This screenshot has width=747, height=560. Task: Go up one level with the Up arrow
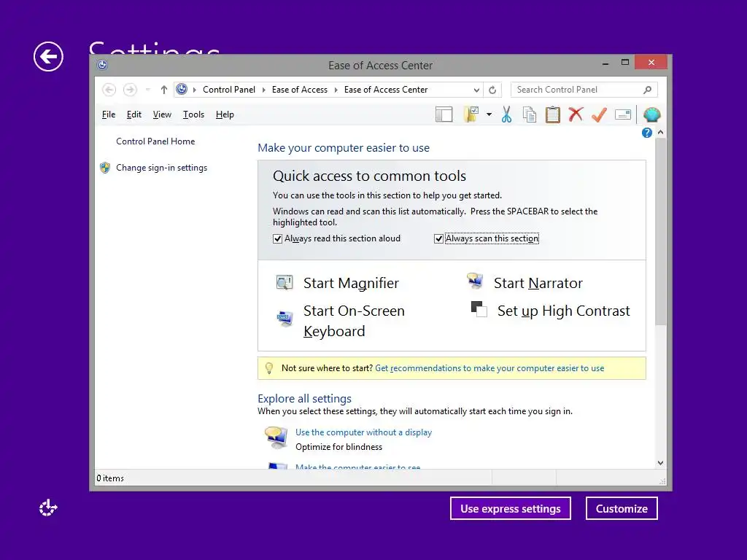164,90
